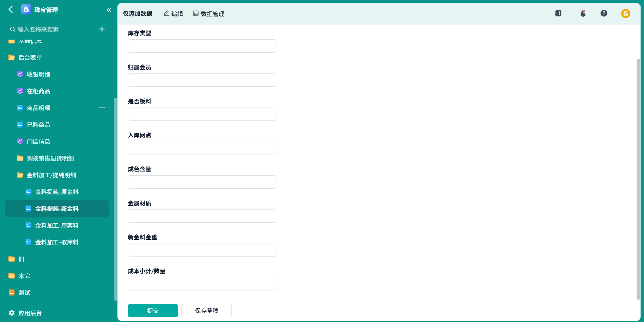The height and width of the screenshot is (322, 644).
Task: Open the notification bell
Action: tap(583, 13)
